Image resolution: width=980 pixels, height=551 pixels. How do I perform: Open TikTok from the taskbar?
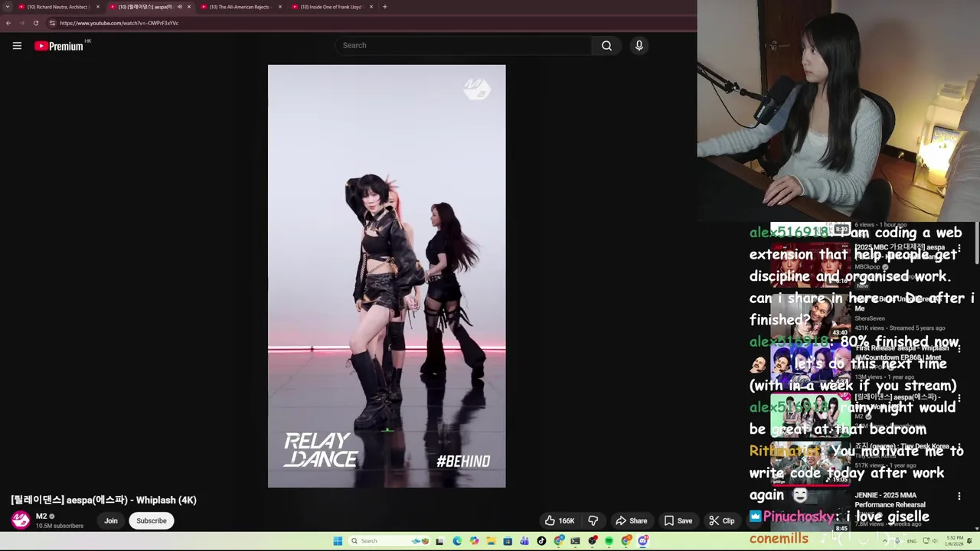541,541
